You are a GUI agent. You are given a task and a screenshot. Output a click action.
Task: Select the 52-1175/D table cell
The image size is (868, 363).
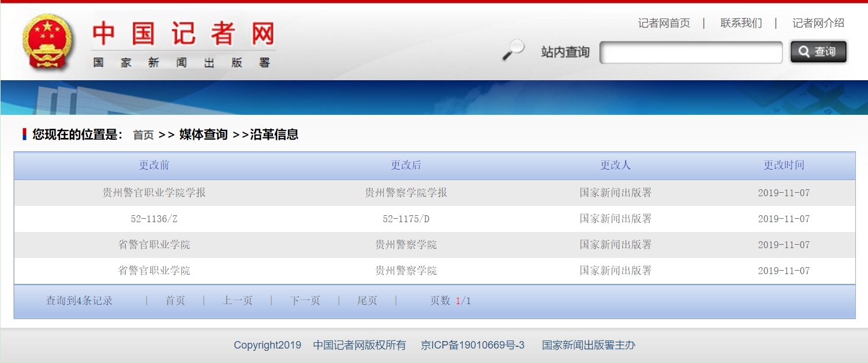[406, 219]
